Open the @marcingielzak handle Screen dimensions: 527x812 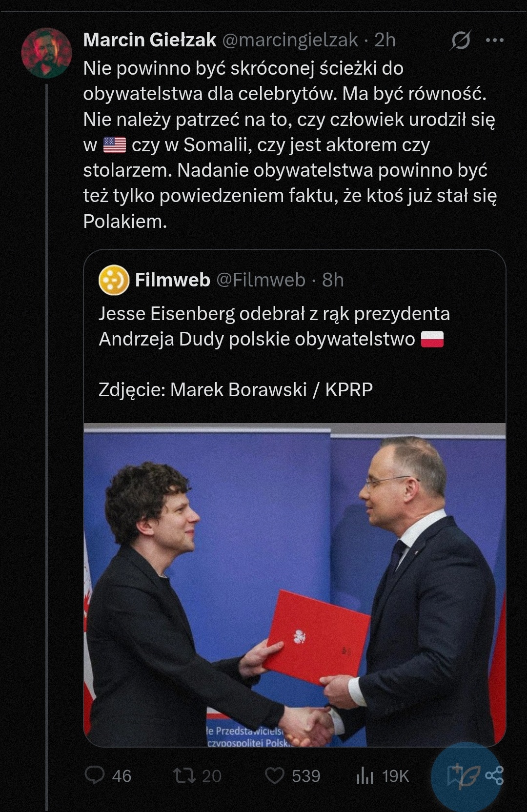[290, 40]
